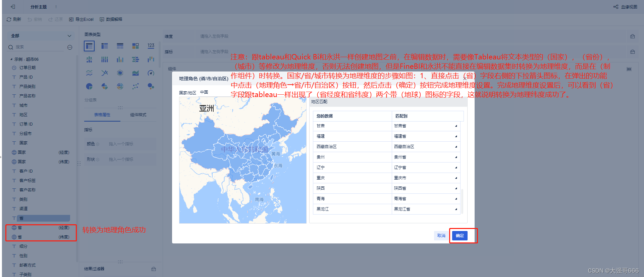Select the 省 (纬度) geo field

(x=40, y=237)
